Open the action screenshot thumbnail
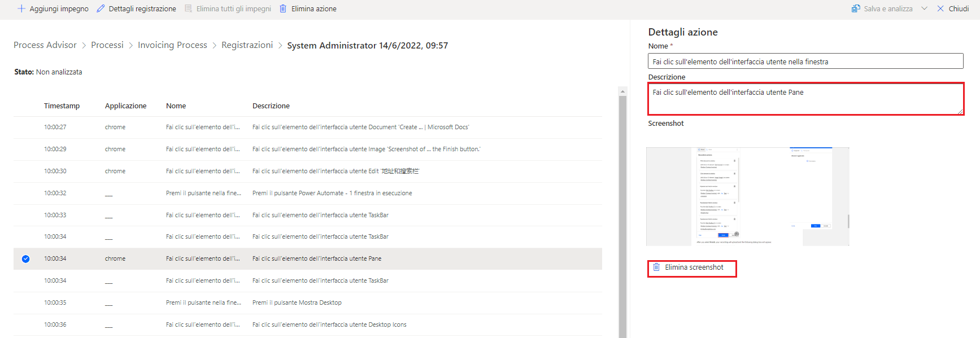 pyautogui.click(x=747, y=196)
